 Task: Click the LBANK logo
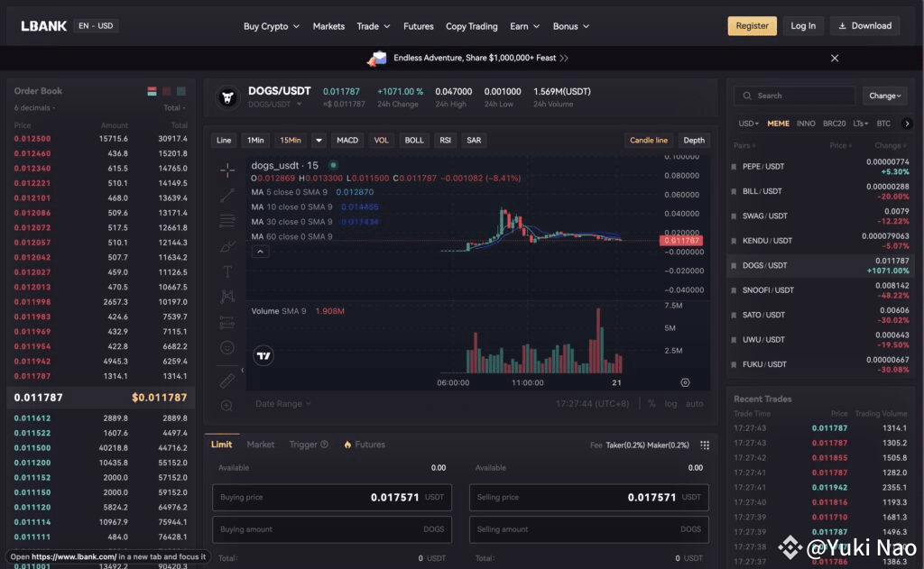[43, 26]
